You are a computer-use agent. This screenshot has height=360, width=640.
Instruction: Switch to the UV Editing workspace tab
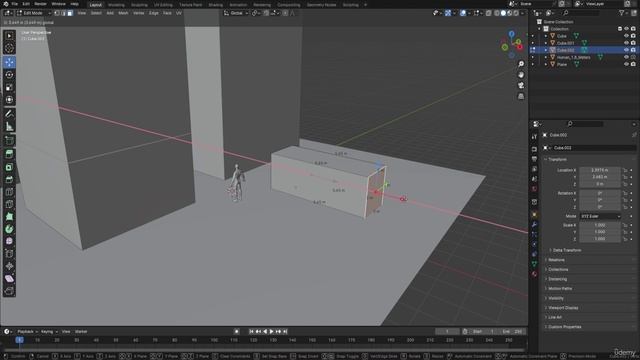pos(163,5)
